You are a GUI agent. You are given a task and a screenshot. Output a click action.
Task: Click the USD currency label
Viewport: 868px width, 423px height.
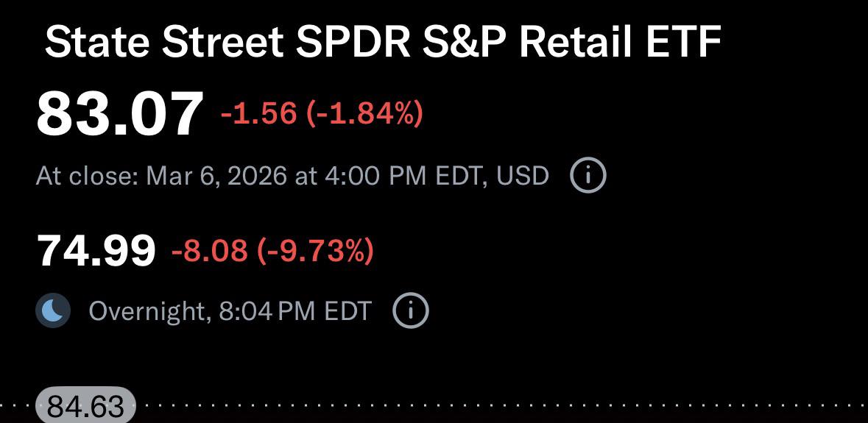[x=523, y=177]
